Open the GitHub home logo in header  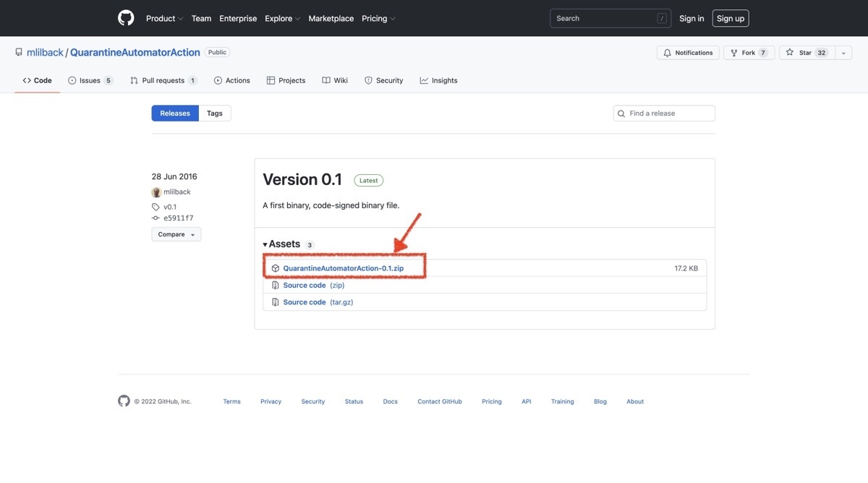126,18
